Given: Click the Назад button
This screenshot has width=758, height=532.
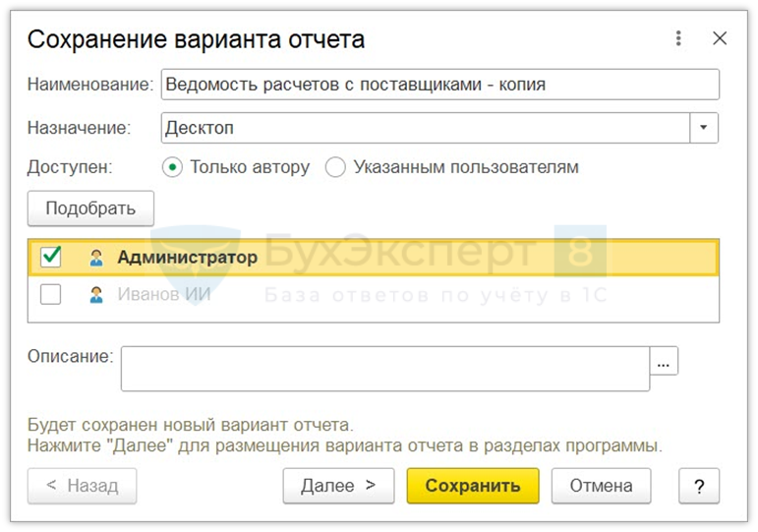Looking at the screenshot, I should click(82, 486).
